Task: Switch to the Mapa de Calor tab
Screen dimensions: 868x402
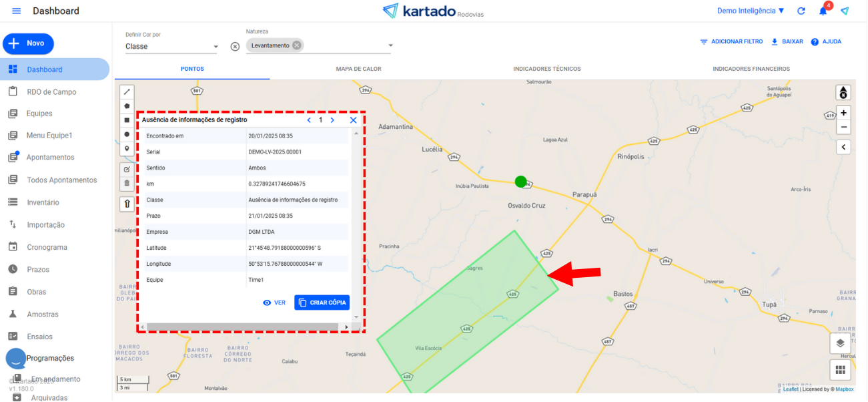Action: pos(358,69)
